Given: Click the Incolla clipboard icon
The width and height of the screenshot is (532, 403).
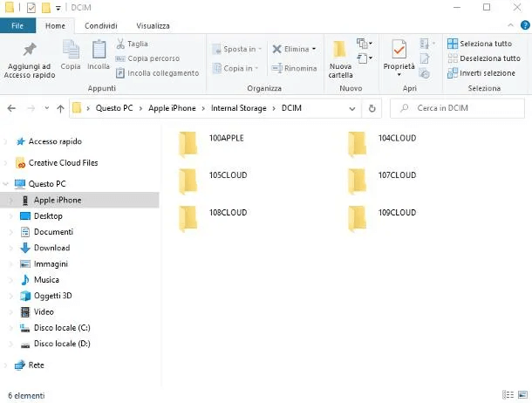Looking at the screenshot, I should point(99,54).
